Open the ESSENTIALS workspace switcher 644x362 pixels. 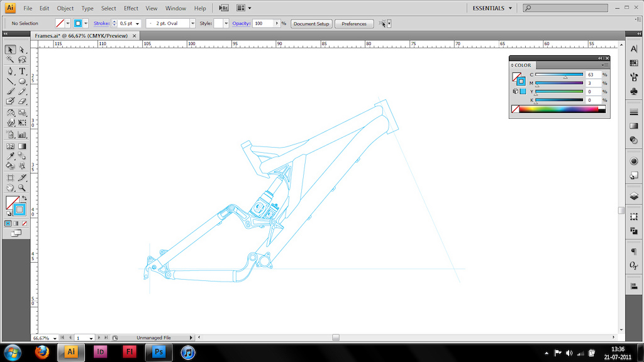492,8
